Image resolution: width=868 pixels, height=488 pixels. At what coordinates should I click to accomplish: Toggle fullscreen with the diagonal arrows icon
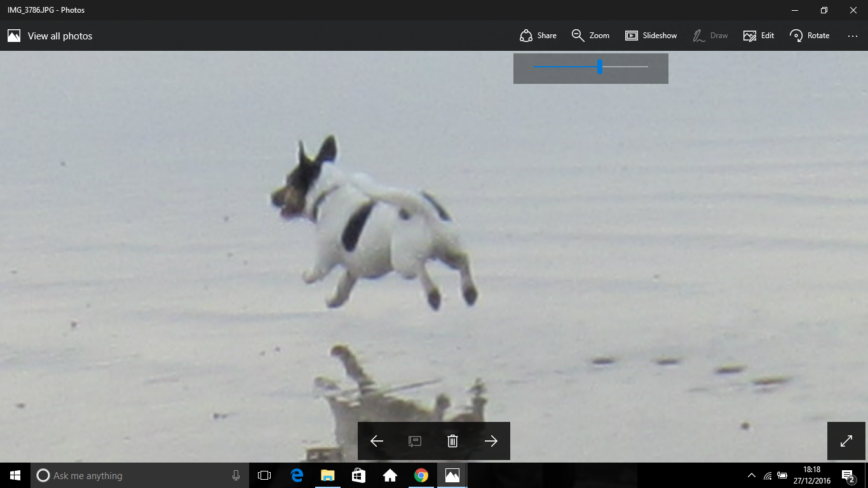click(846, 441)
